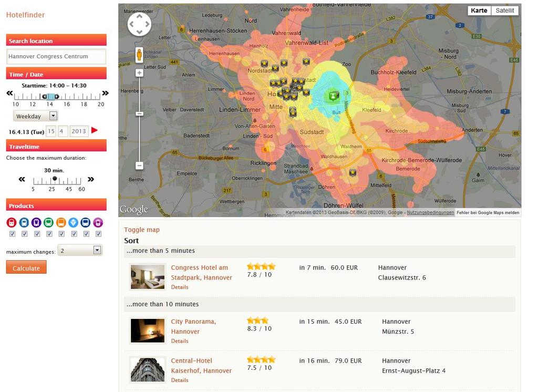Screen dimensions: 538x392
Task: Click the Calculate button
Action: click(26, 268)
